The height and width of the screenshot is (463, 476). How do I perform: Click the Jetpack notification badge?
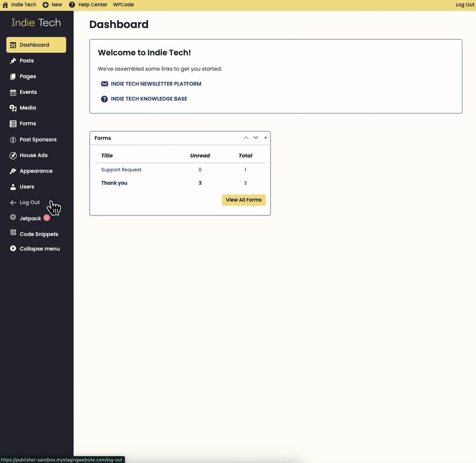[x=47, y=218]
